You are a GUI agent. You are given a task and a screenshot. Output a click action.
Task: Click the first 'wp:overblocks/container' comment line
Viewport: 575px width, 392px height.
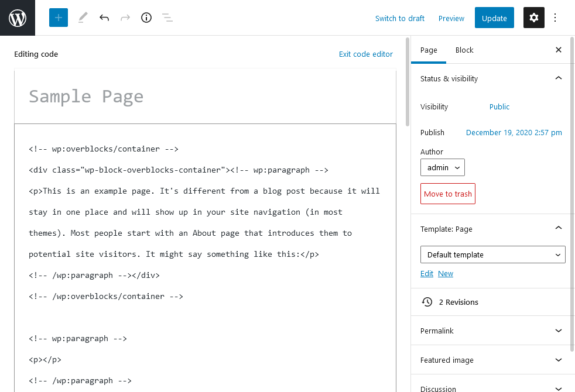tap(104, 149)
